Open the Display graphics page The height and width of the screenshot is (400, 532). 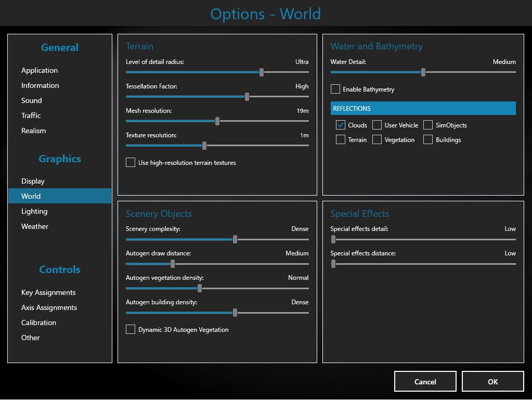click(x=33, y=181)
